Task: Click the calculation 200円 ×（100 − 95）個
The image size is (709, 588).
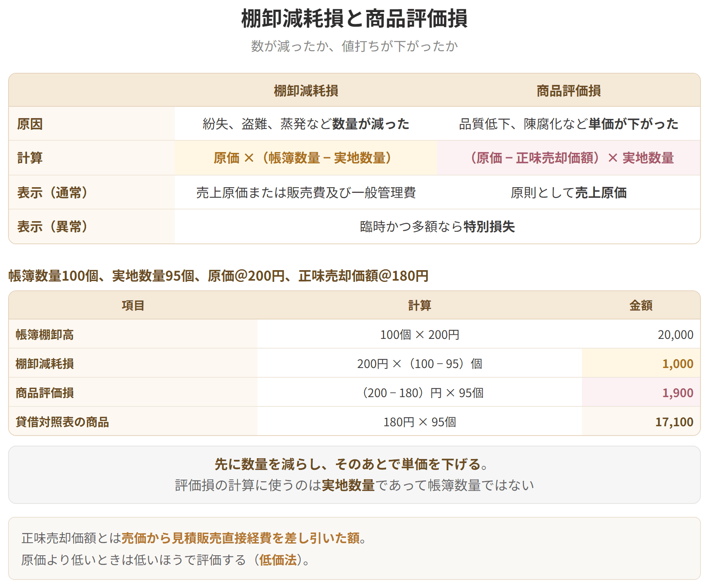Action: 420,364
